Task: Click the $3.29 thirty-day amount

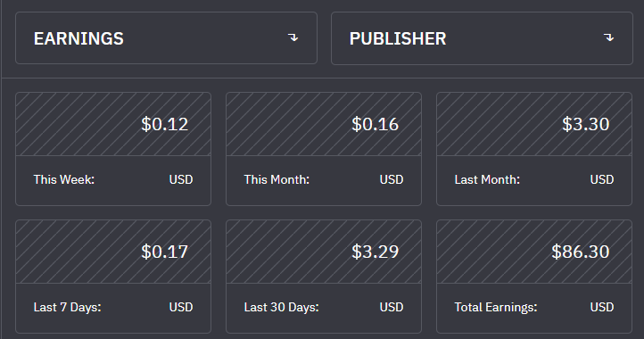Action: coord(375,252)
